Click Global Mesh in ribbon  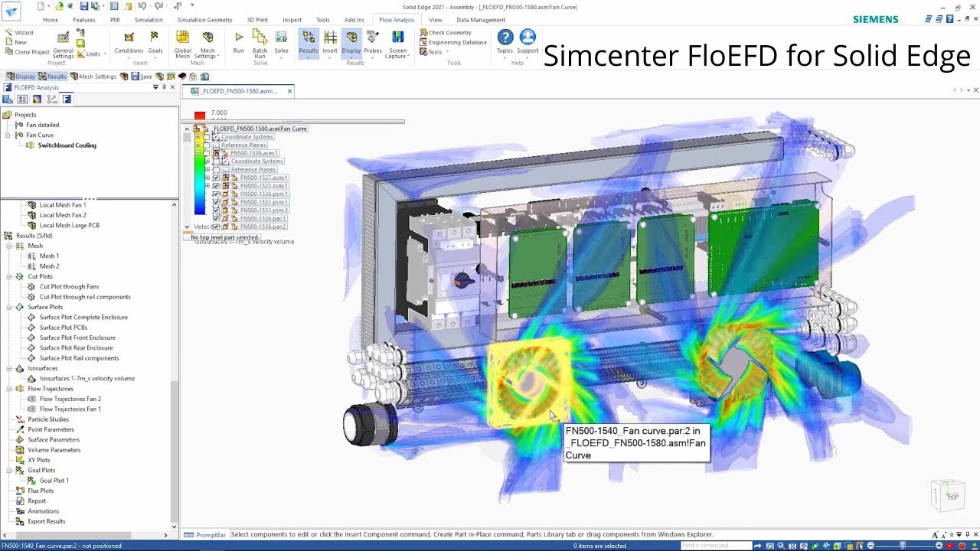(x=182, y=44)
